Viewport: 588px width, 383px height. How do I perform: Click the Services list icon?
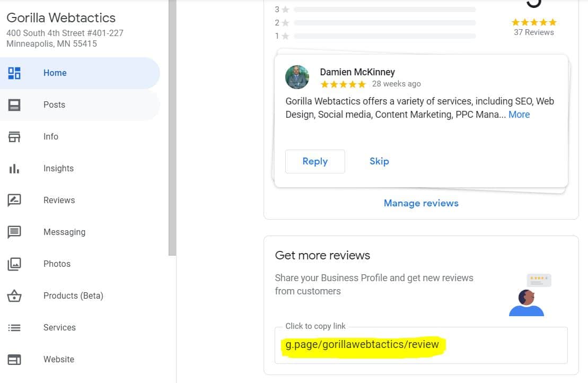pyautogui.click(x=14, y=328)
